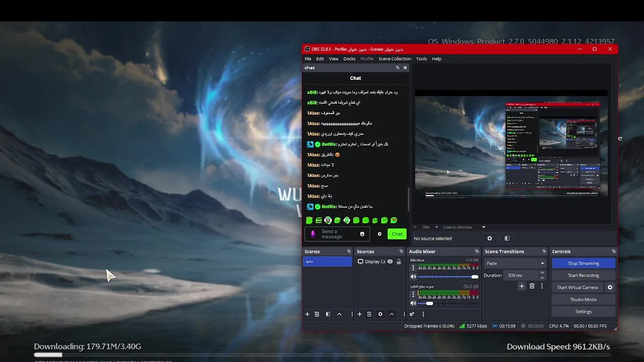Toggle visibility eye of Display Capture source
Image resolution: width=644 pixels, height=362 pixels.
tap(390, 261)
